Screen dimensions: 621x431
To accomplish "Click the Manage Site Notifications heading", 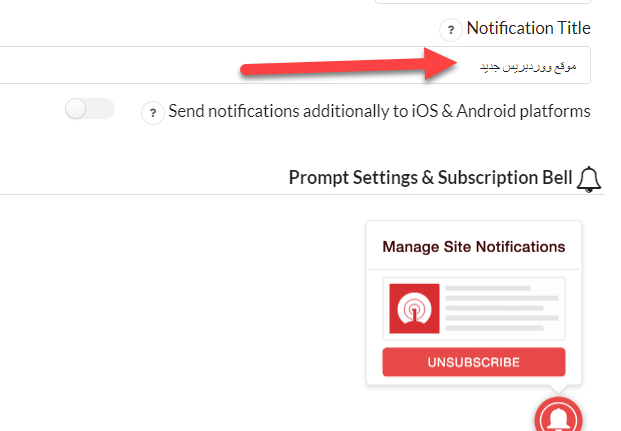I will [x=473, y=247].
